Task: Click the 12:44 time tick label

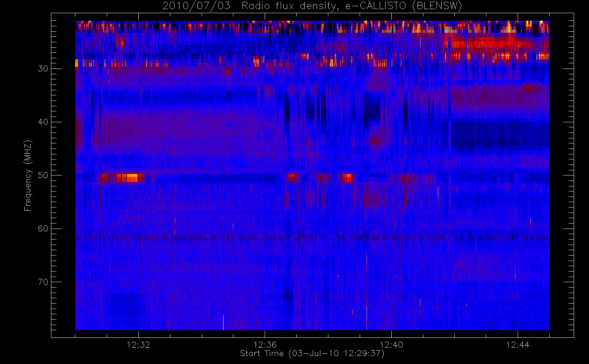Action: [518, 345]
